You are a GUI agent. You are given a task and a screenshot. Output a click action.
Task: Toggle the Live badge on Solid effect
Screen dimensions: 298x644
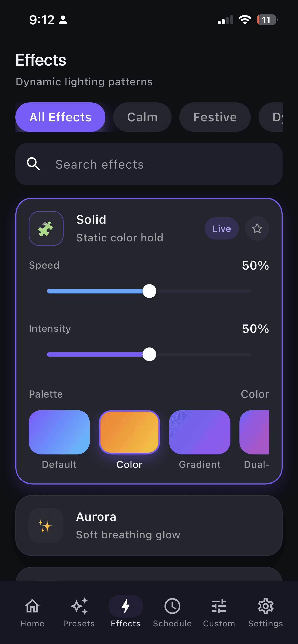pyautogui.click(x=221, y=228)
